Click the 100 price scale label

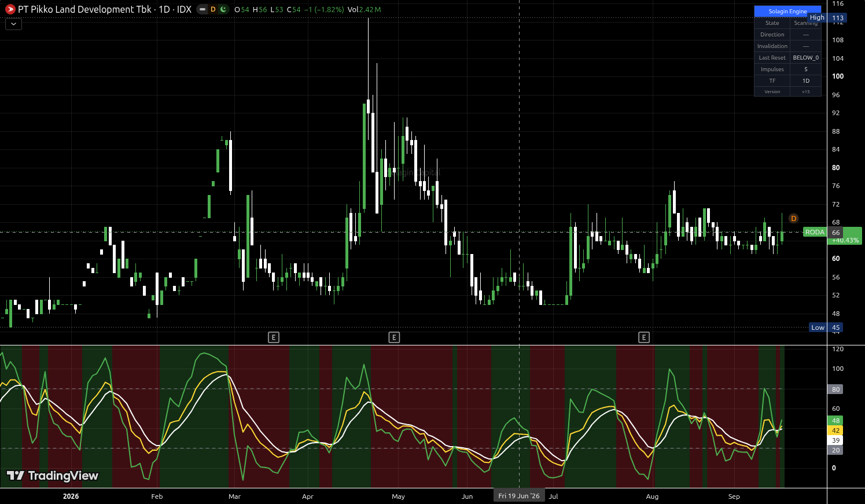coord(838,76)
